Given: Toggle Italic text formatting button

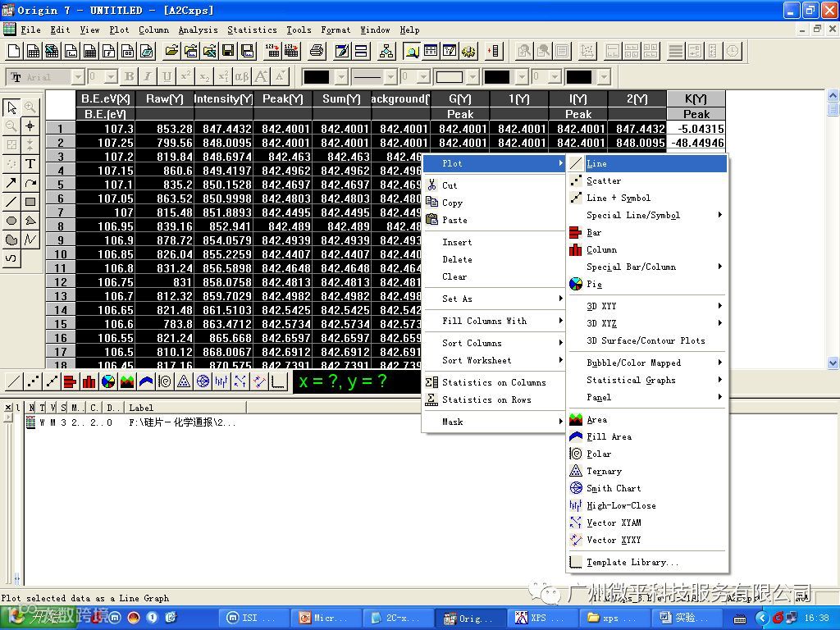Looking at the screenshot, I should (x=148, y=77).
